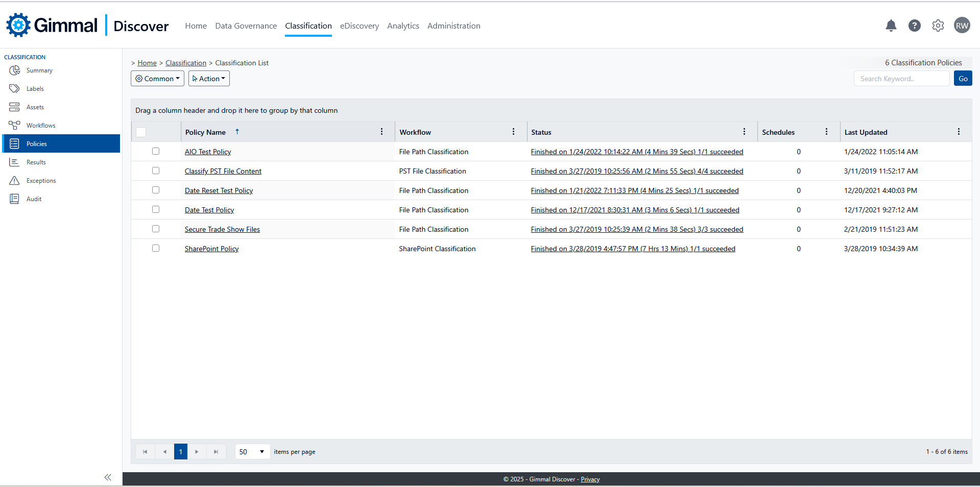Expand the Common dropdown button
This screenshot has width=980, height=487.
[157, 79]
